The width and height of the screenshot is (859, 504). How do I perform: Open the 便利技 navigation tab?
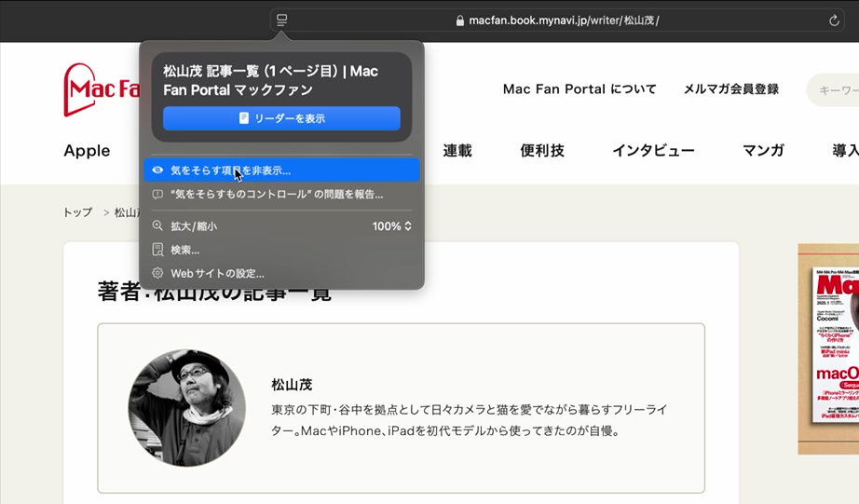click(x=542, y=151)
